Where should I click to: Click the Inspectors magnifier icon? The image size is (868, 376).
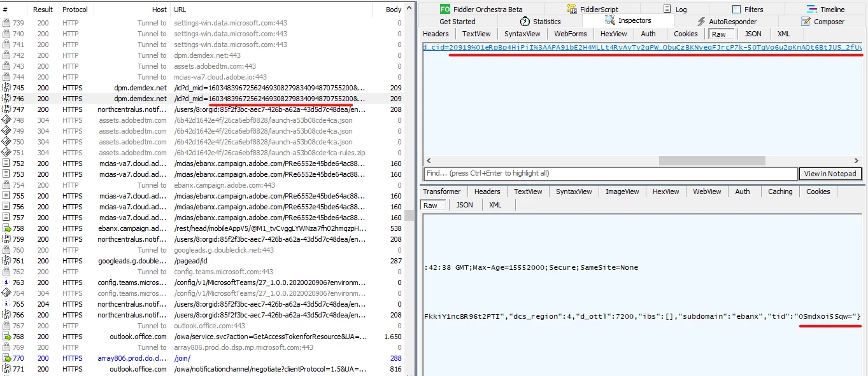pyautogui.click(x=610, y=21)
